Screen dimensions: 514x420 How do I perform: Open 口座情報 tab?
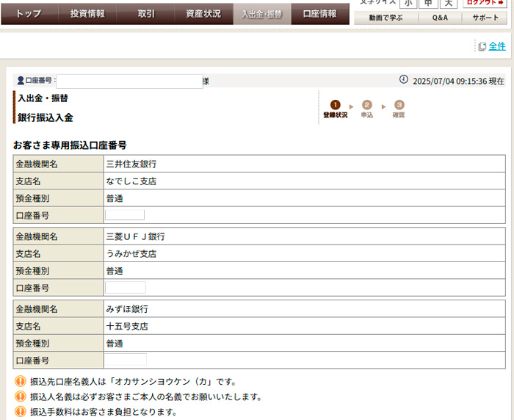tap(319, 13)
